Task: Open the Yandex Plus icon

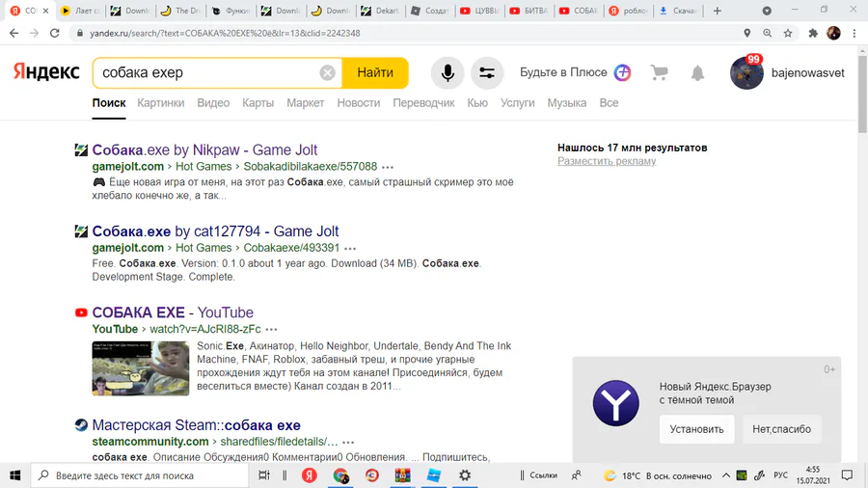Action: [x=622, y=72]
